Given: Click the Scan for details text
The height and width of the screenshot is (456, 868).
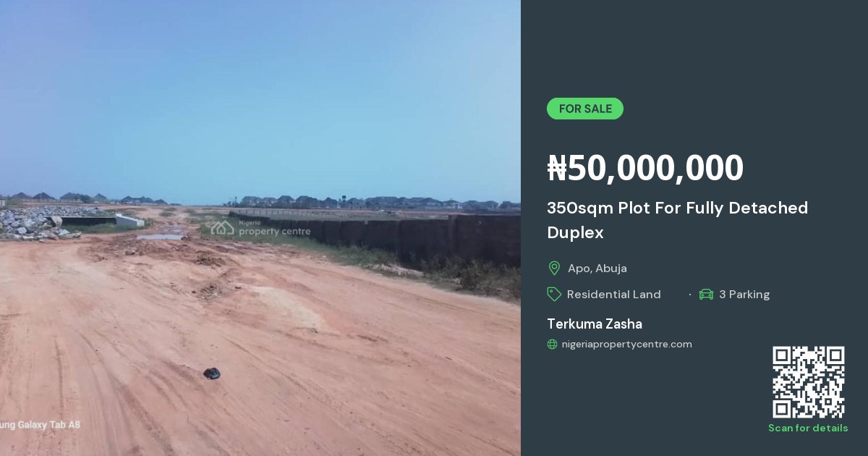Looking at the screenshot, I should pos(808,428).
